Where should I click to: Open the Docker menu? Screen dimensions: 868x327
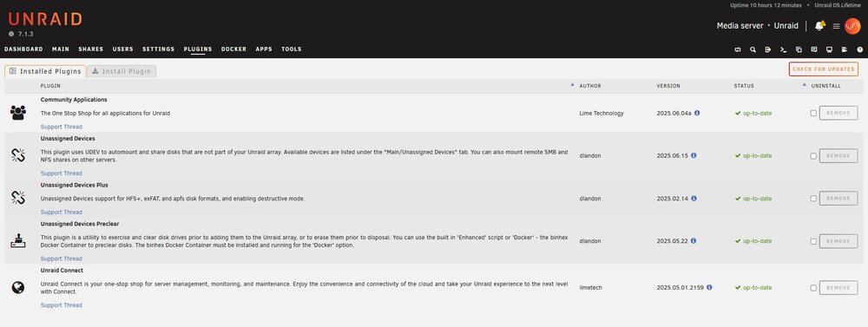tap(233, 49)
